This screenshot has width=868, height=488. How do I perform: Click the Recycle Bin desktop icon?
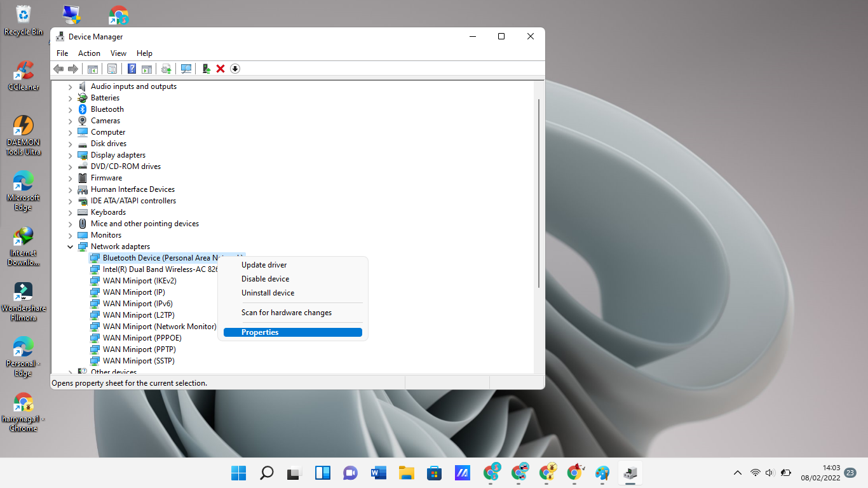point(24,21)
